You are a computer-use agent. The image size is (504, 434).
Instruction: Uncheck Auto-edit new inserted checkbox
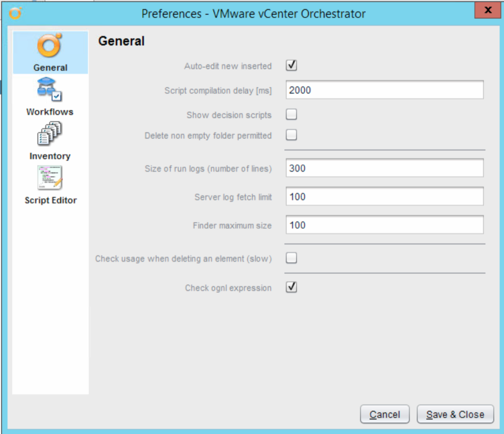(x=291, y=66)
